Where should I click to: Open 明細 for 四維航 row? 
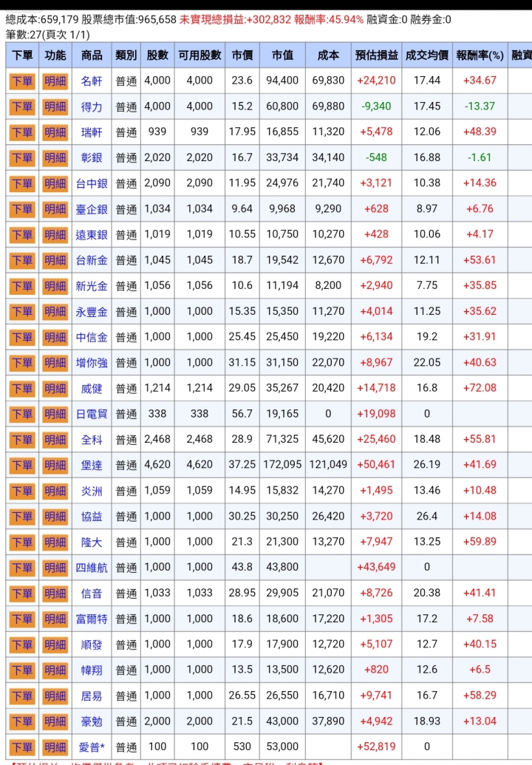55,568
